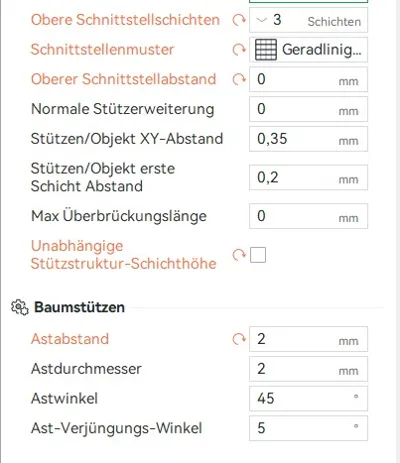Reset Obere Schnittstellschichten to default
This screenshot has height=463, width=400.
click(x=239, y=20)
